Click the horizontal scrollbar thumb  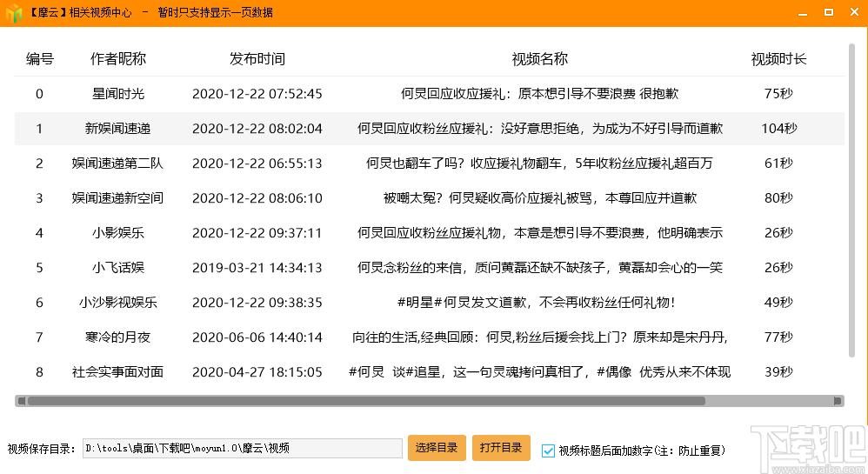(366, 401)
